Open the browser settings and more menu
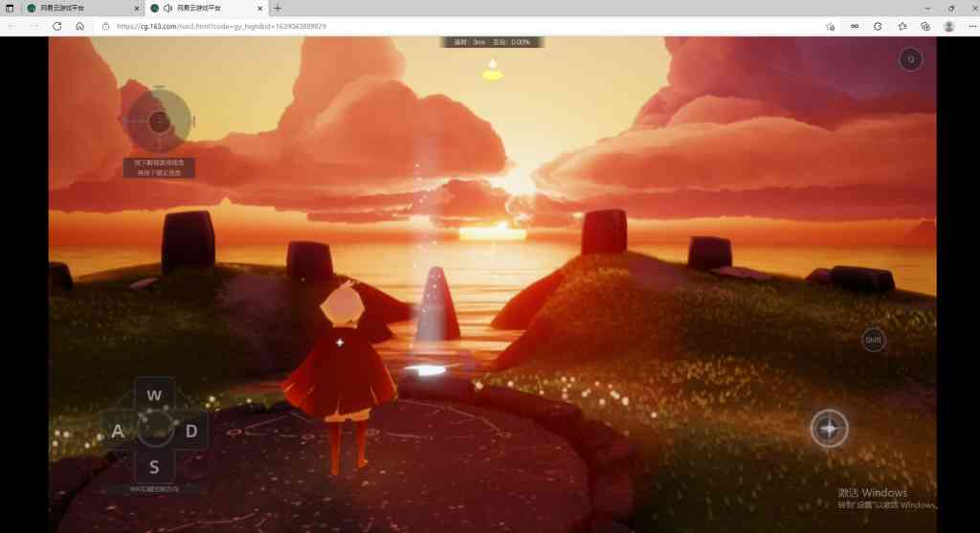The image size is (980, 533). pyautogui.click(x=972, y=26)
